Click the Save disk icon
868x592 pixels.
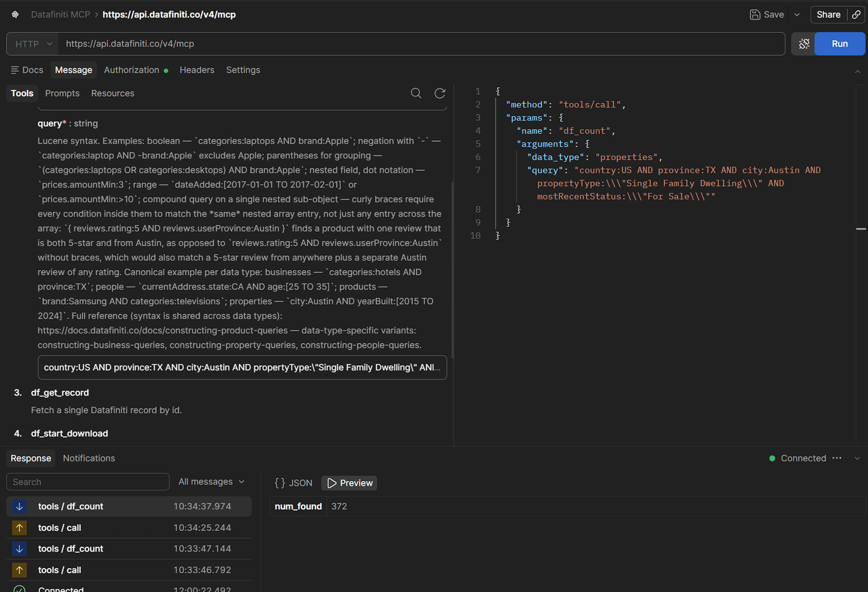(755, 14)
